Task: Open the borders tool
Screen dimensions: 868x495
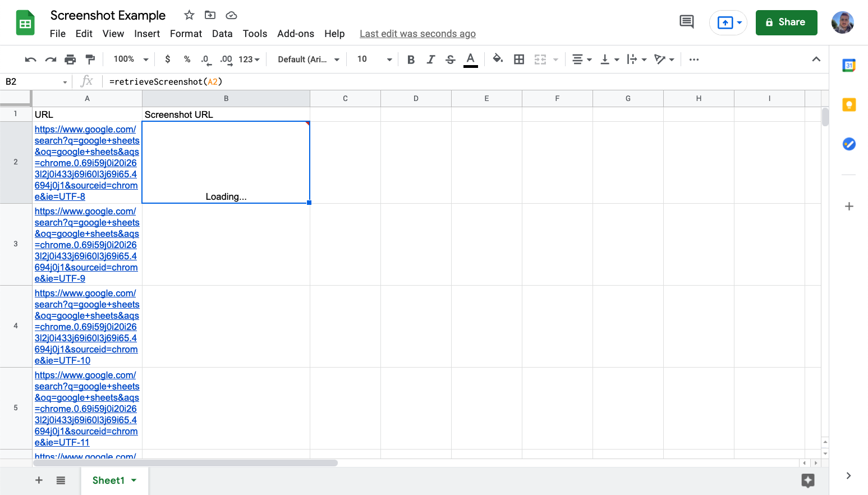Action: tap(518, 59)
